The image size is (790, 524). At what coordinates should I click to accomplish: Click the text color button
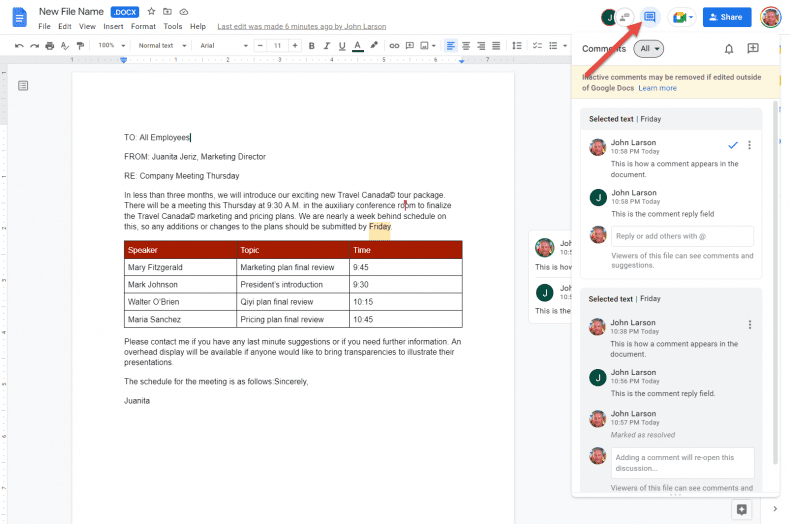coord(357,45)
